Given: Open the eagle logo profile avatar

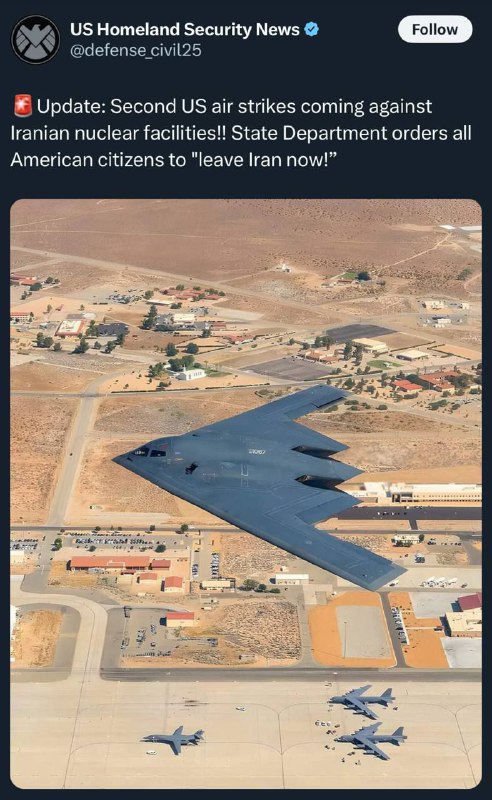Looking at the screenshot, I should point(36,39).
